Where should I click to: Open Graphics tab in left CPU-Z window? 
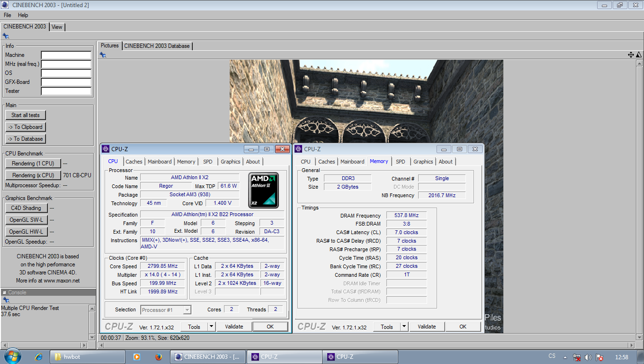[231, 162]
